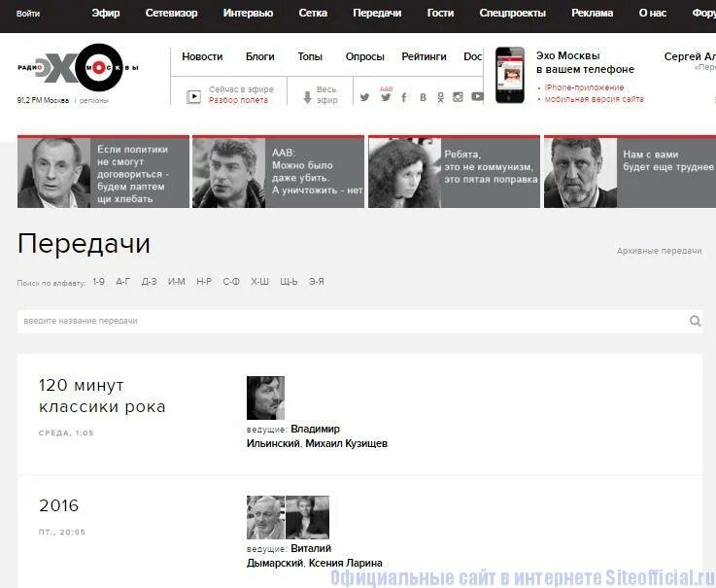
Task: Open banner 'Если политики не смогут договориться'
Action: coord(103,172)
